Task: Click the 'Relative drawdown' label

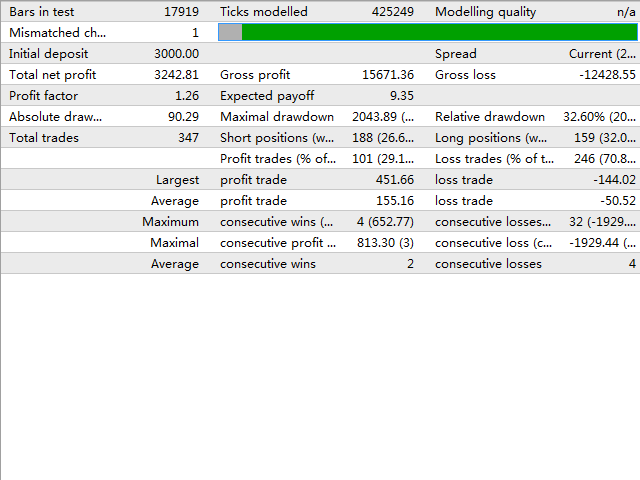Action: 490,117
